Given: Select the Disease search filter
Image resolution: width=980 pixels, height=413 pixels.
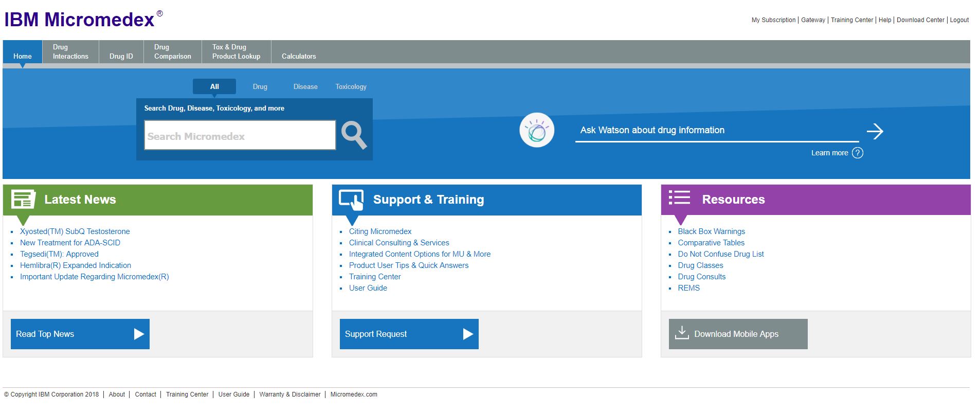Looking at the screenshot, I should point(305,86).
